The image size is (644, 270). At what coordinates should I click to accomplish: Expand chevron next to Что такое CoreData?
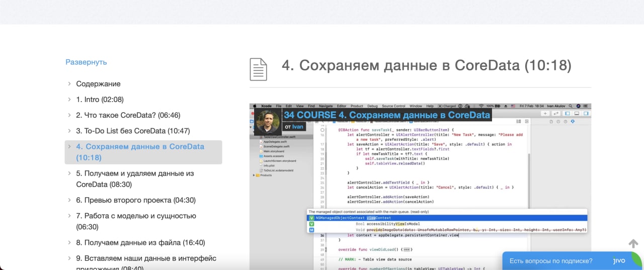(69, 115)
